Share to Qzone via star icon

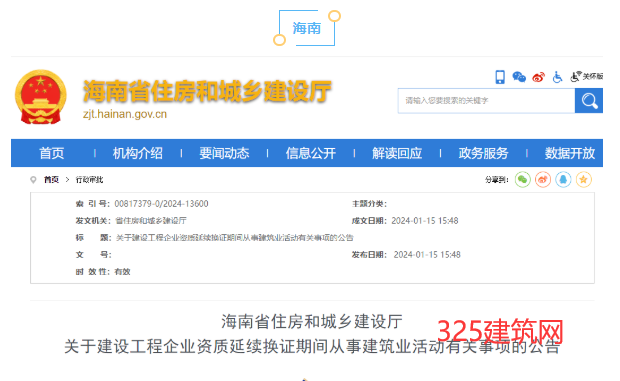(x=583, y=180)
